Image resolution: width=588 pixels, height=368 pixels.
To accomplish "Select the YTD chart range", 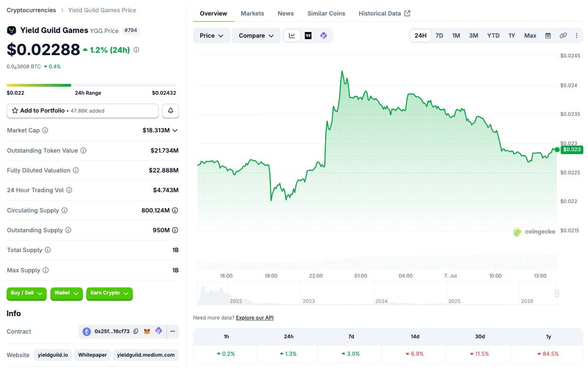I will 493,35.
